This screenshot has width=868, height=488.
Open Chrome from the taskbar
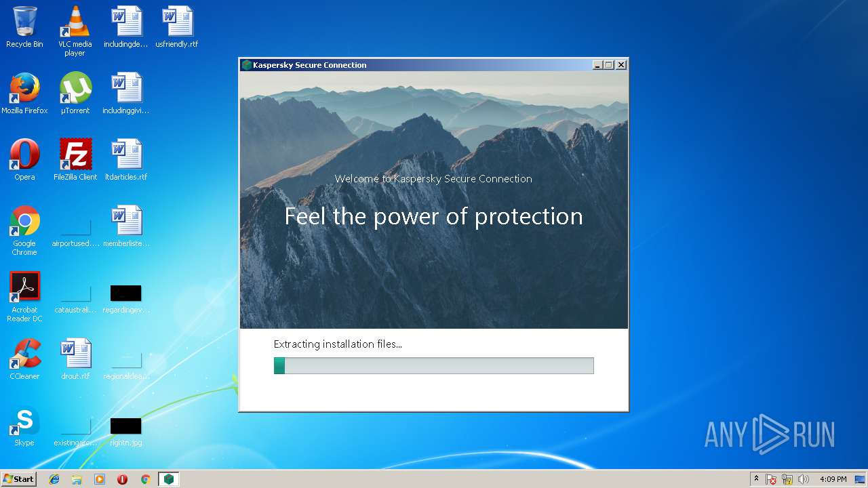[x=145, y=479]
